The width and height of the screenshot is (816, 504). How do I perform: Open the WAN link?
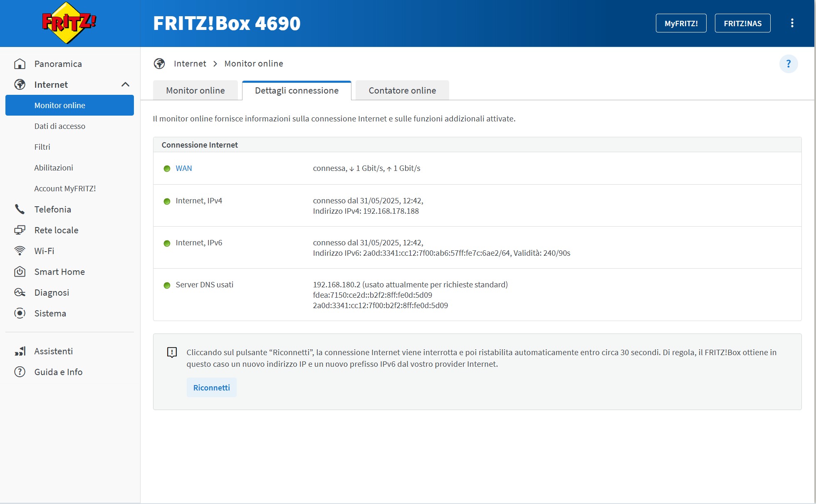click(184, 168)
